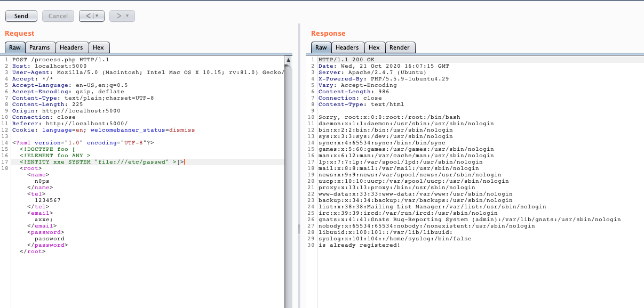This screenshot has width=644, height=308.
Task: Click the 'Sorry, root:x:0:0' response line
Action: tap(389, 117)
